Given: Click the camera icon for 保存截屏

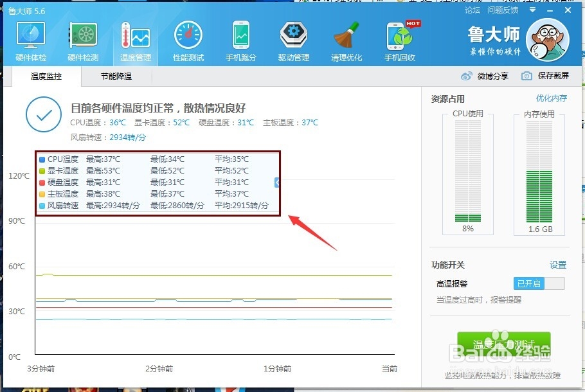Looking at the screenshot, I should [x=526, y=76].
